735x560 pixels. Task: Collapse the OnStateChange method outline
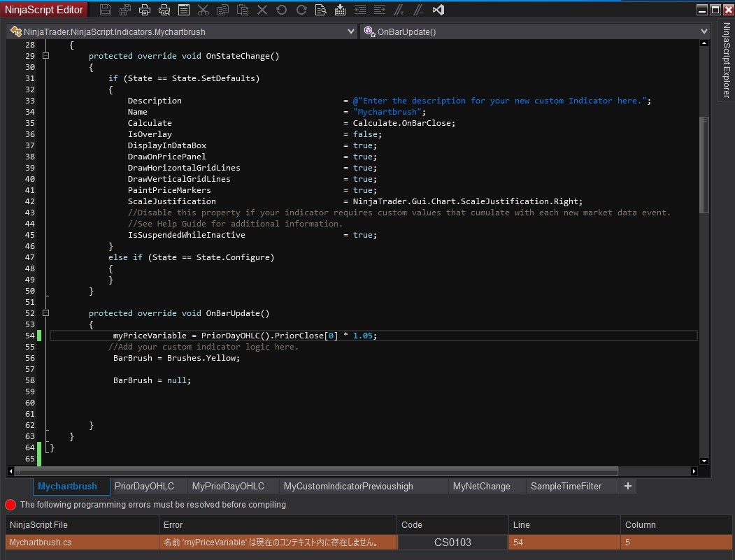click(x=46, y=56)
